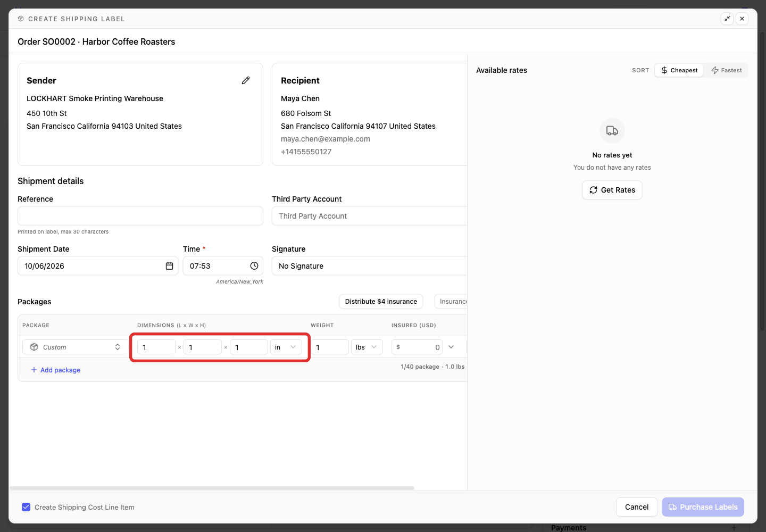Open the time picker clock icon
Viewport: 766px width, 532px height.
[x=254, y=266]
